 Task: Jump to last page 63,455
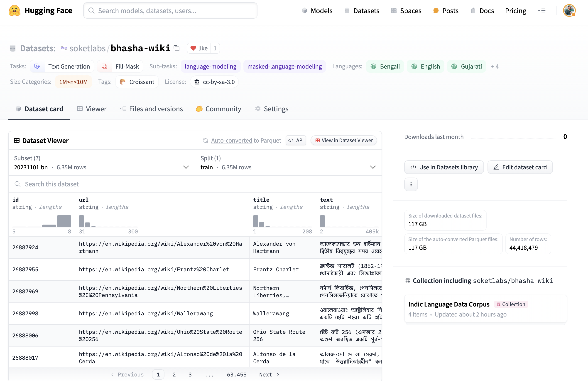click(x=237, y=375)
